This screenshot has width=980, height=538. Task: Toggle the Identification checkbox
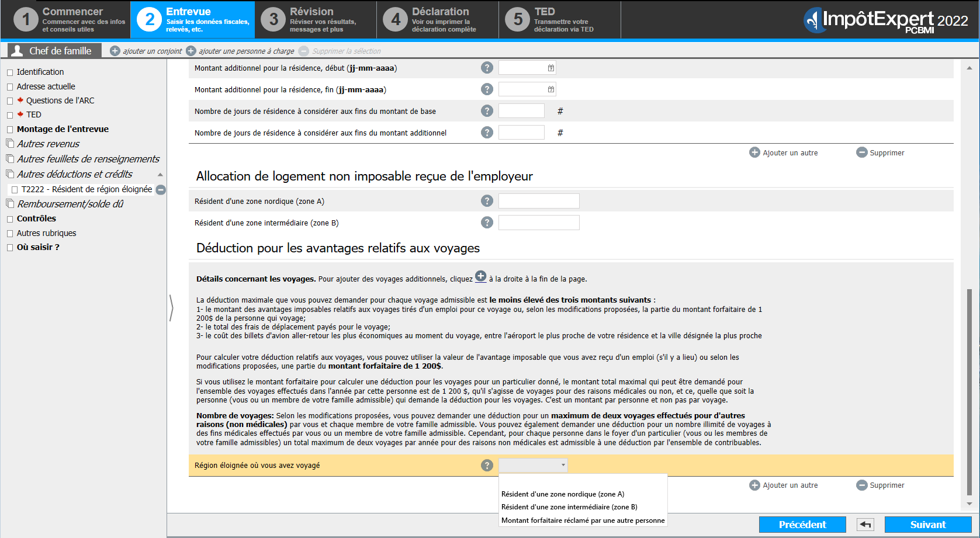click(10, 72)
